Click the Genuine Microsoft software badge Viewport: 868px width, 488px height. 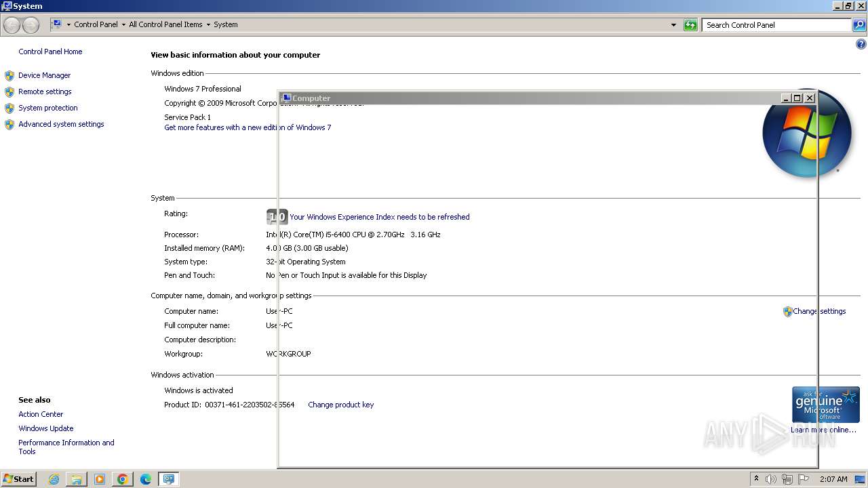(825, 405)
